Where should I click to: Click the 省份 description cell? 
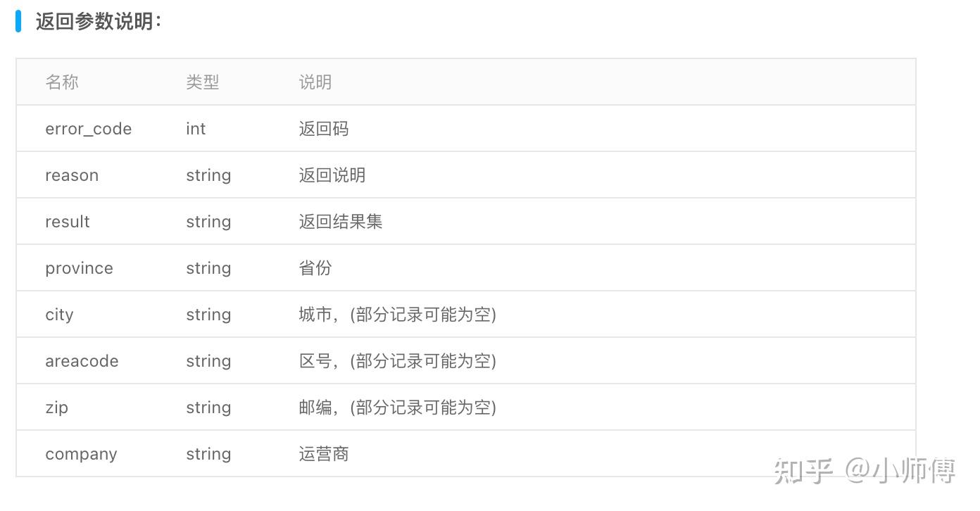315,268
